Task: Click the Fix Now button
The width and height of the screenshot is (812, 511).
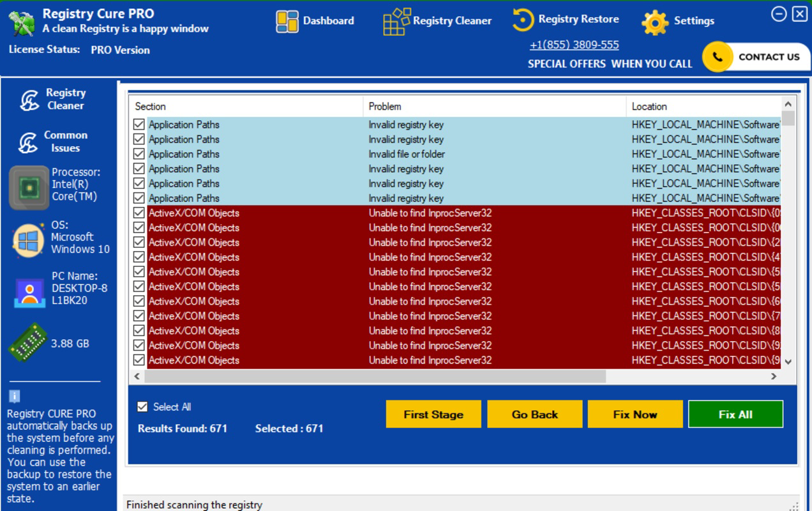Action: pos(635,414)
